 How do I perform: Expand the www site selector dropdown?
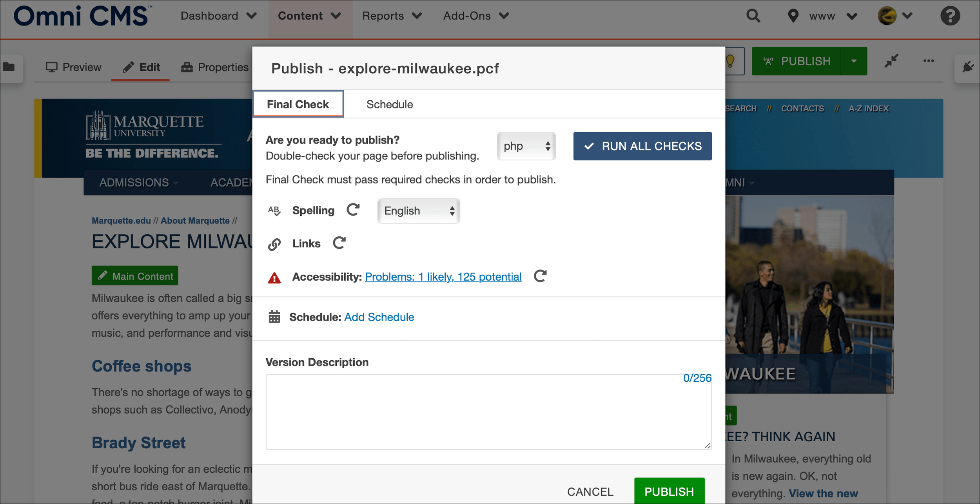point(852,16)
